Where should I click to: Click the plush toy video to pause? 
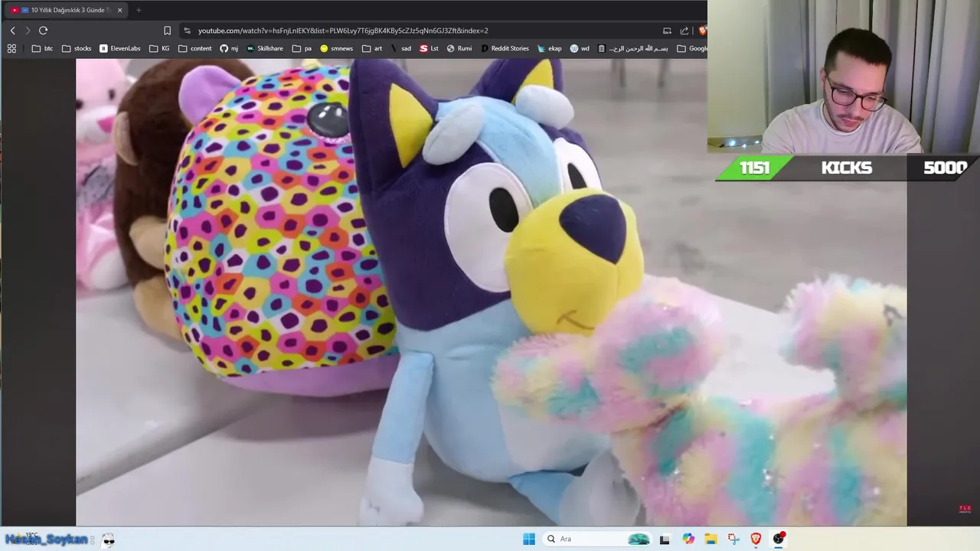(491, 292)
